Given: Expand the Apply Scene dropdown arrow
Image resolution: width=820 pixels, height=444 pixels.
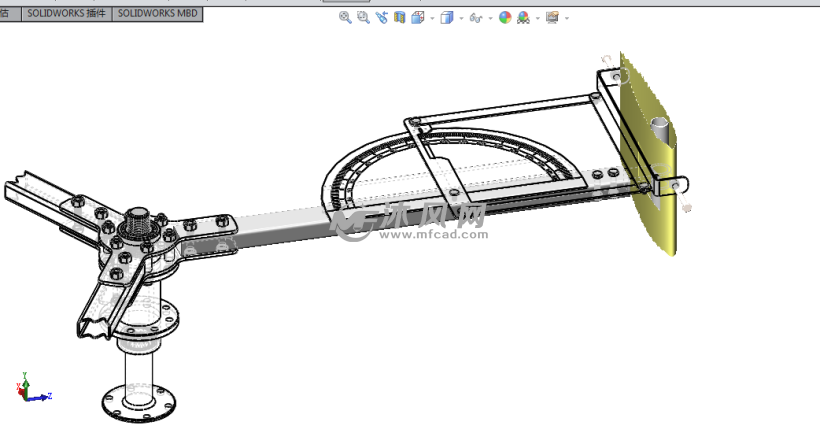Looking at the screenshot, I should pyautogui.click(x=538, y=18).
